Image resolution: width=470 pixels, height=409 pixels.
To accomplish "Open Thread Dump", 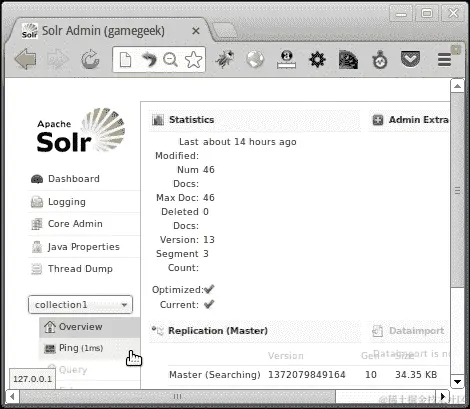I will [80, 269].
